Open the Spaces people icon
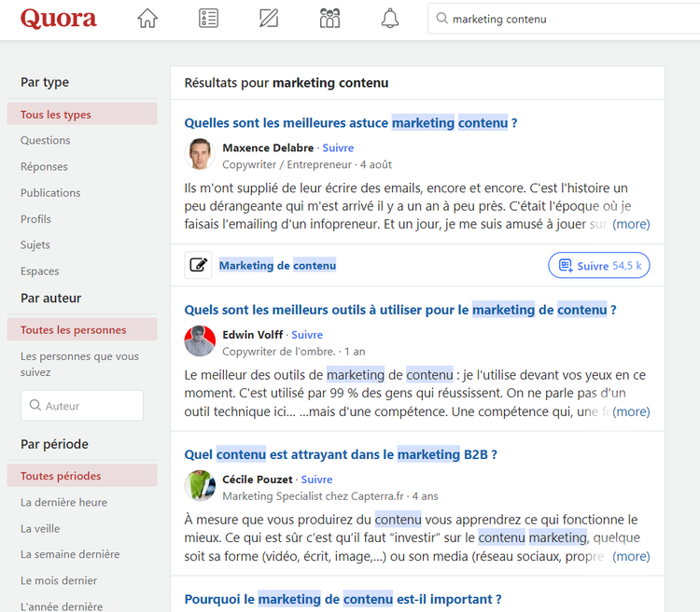The width and height of the screenshot is (700, 612). pyautogui.click(x=329, y=19)
